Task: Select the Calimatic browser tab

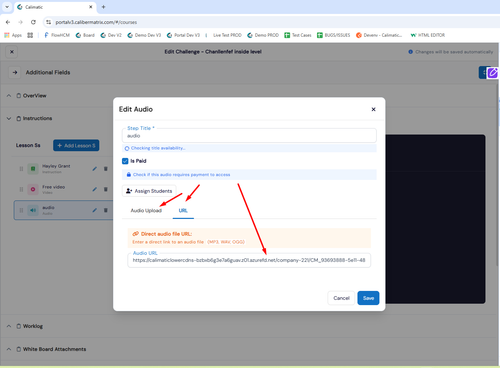Action: click(55, 7)
